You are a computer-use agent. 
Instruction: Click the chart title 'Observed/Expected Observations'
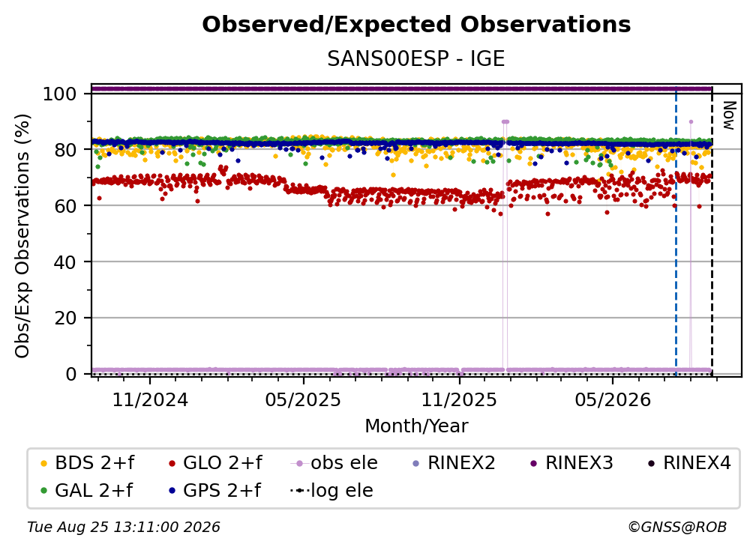[x=416, y=25]
